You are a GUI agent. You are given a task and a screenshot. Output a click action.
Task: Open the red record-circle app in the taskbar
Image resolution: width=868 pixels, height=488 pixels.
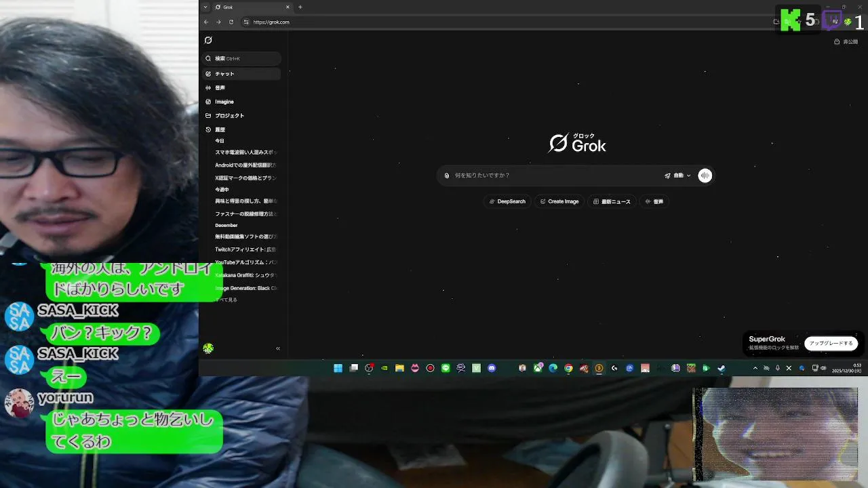[430, 368]
